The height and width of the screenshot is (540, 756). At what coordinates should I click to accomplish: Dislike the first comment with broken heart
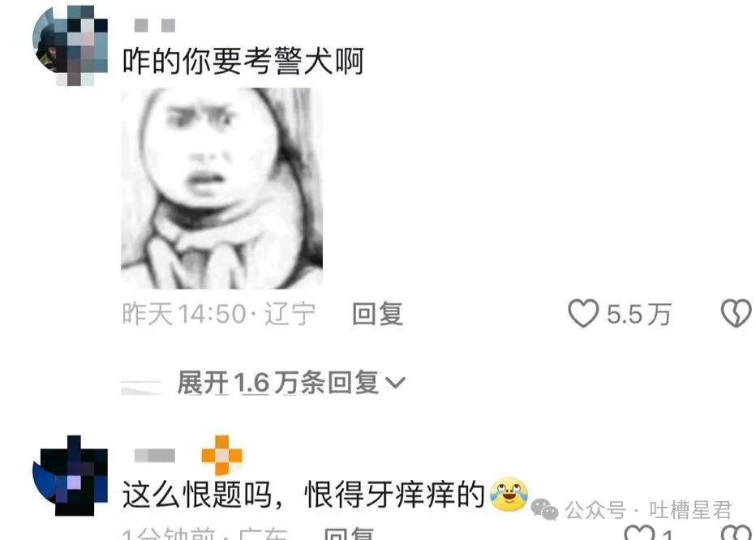(x=737, y=314)
